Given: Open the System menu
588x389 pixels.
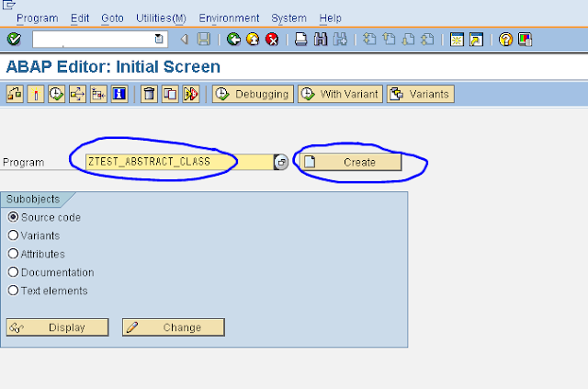Looking at the screenshot, I should (288, 18).
